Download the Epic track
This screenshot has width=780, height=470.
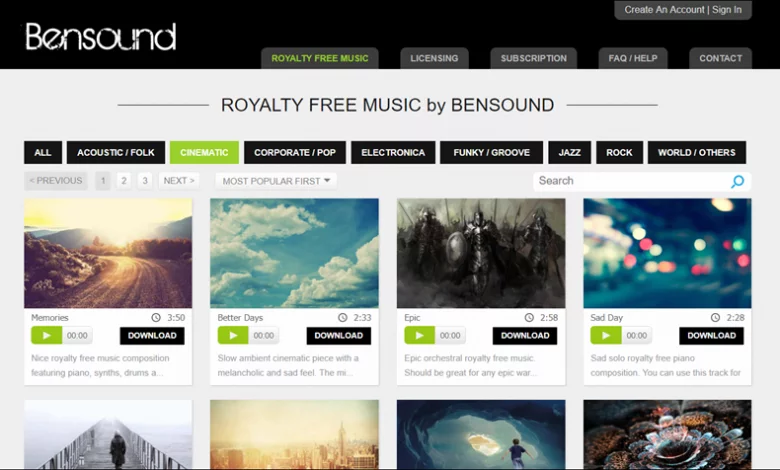click(x=525, y=336)
